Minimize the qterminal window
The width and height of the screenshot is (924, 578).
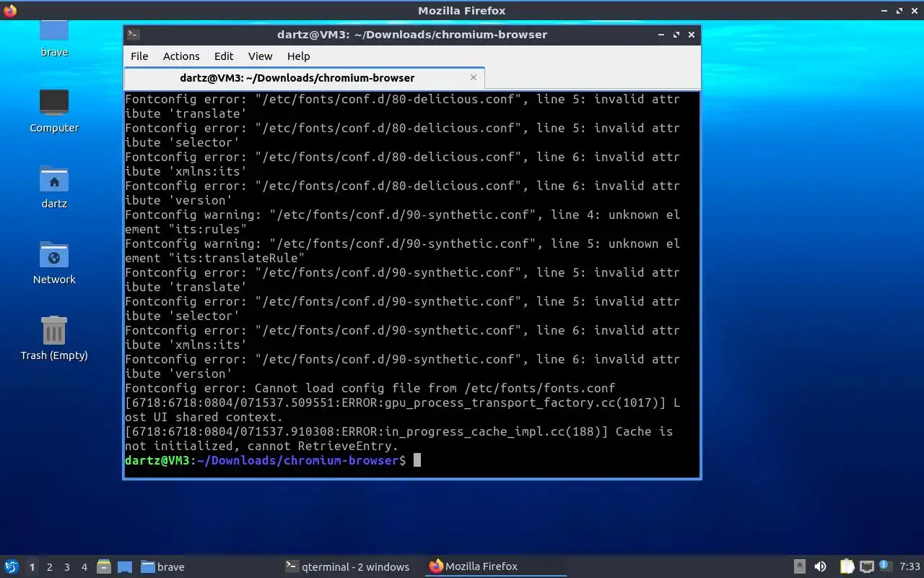[661, 34]
